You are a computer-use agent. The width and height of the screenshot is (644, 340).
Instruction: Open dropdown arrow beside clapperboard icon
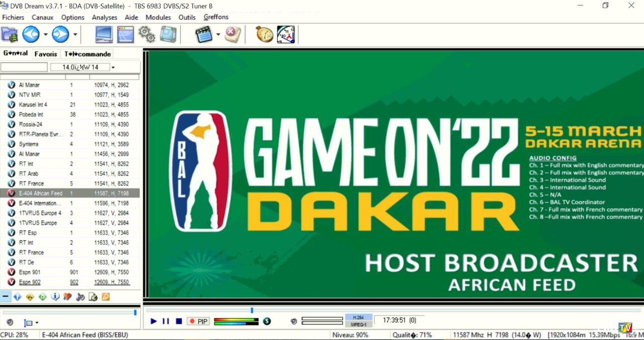(x=218, y=35)
